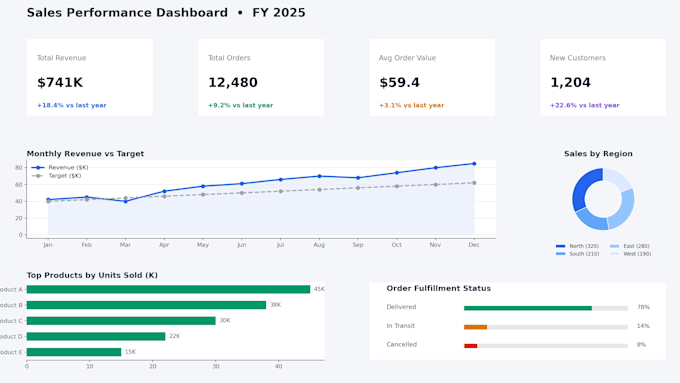
Task: Click the 14% in transit value
Action: [x=643, y=326]
